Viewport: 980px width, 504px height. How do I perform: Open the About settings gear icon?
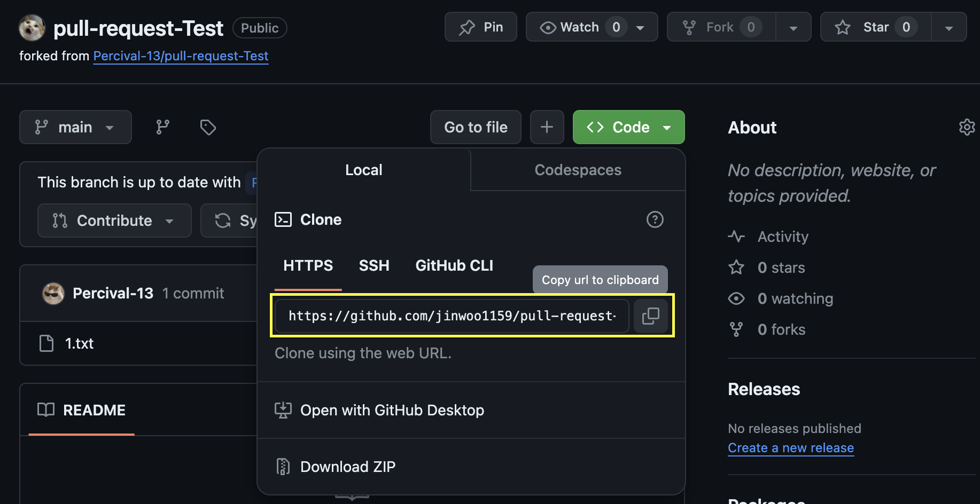point(967,127)
